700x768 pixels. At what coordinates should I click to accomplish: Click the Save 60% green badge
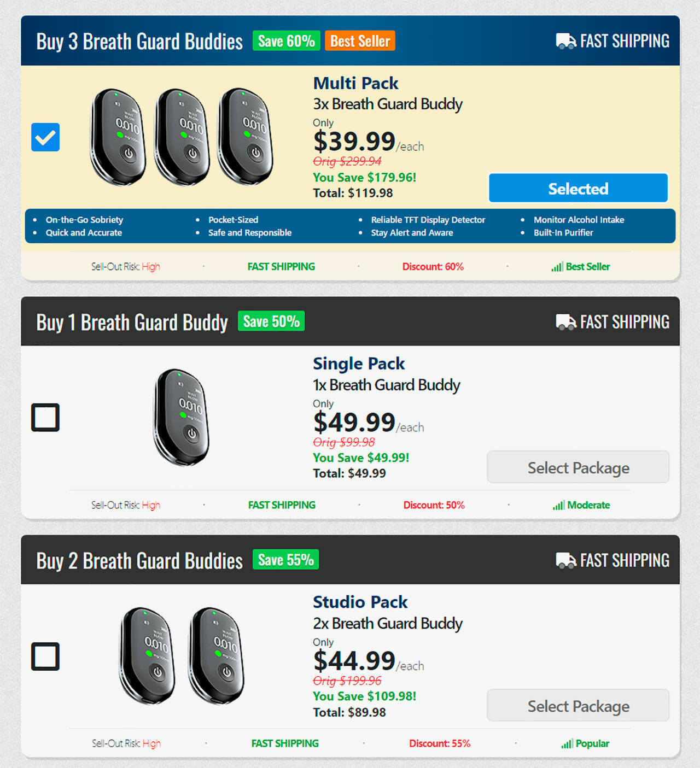(x=286, y=41)
